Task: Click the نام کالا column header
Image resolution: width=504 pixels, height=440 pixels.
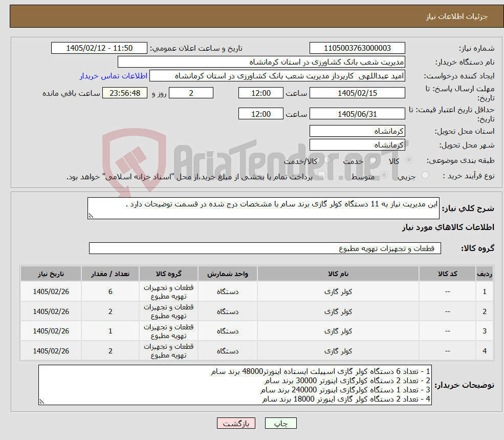Action: pos(338,274)
